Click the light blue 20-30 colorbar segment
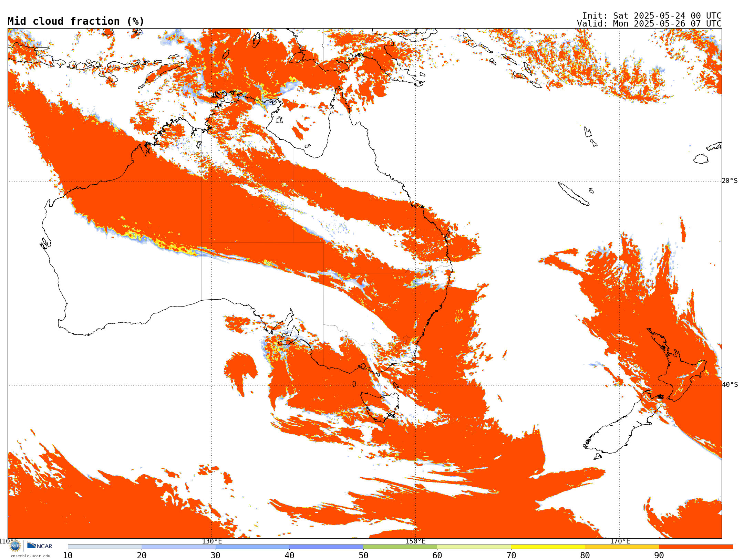744x560 pixels. (x=178, y=547)
